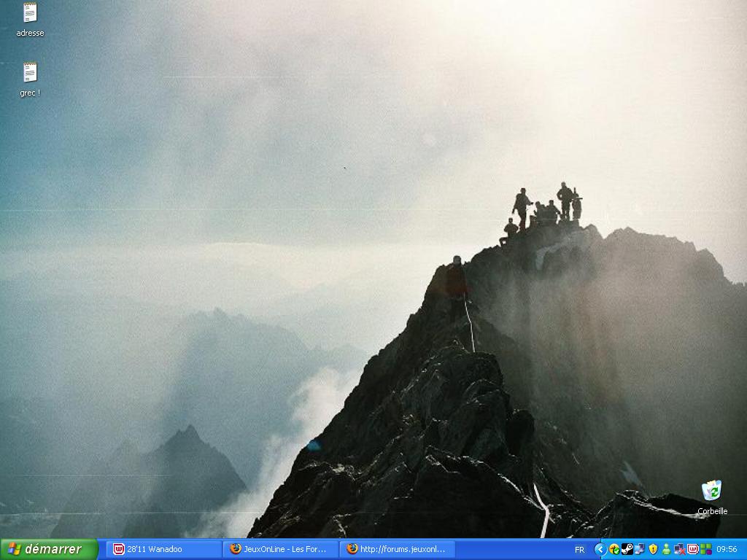Viewport: 747px width, 560px height.
Task: Click the yellow tray icon with green checkmark
Action: (x=614, y=550)
